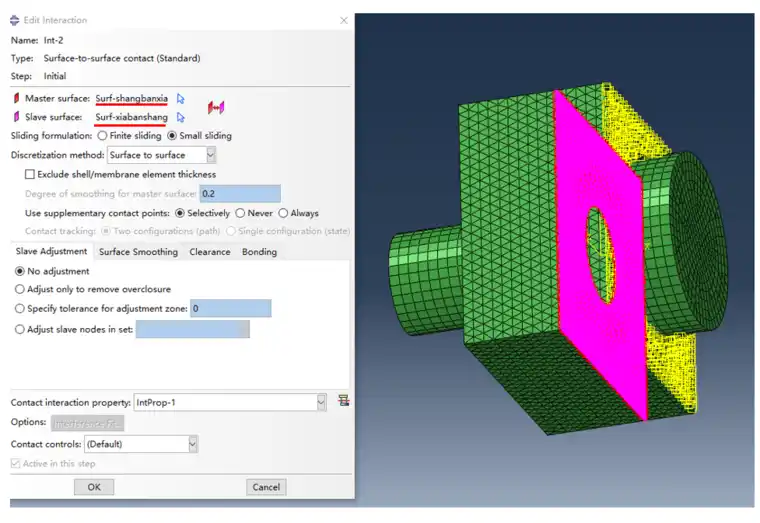This screenshot has height=523, width=760.
Task: Click the Interference Fit options button
Action: [88, 423]
